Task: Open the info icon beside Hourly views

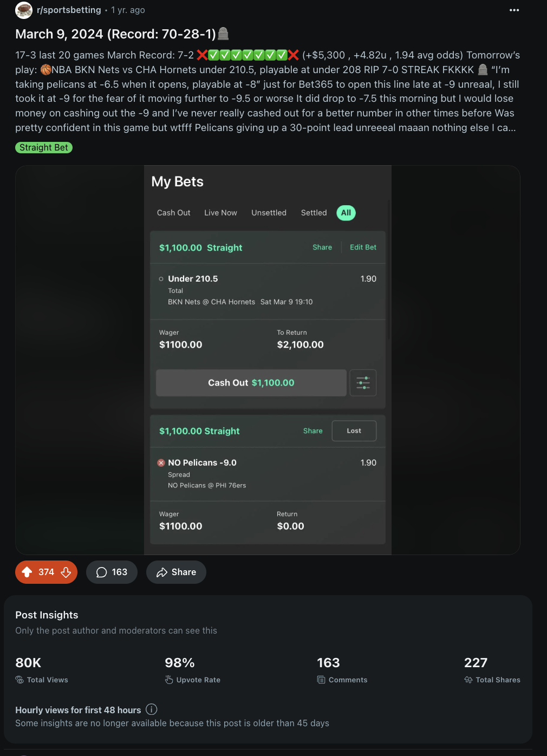Action: point(152,709)
